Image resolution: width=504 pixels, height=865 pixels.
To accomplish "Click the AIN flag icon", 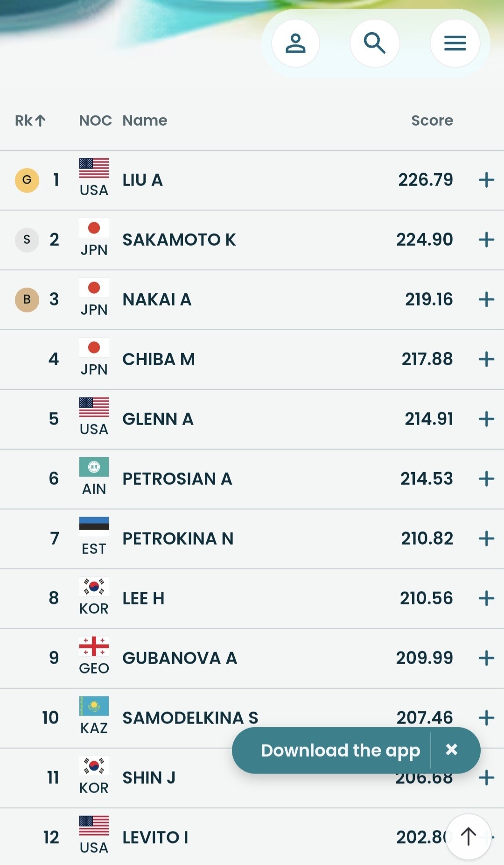I will pyautogui.click(x=94, y=467).
